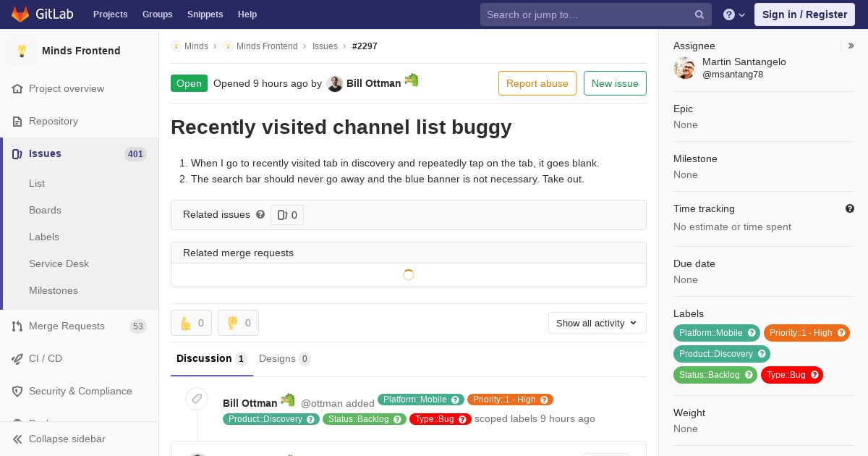Collapse the right sidebar with double-arrow icon
This screenshot has width=868, height=456.
click(851, 46)
